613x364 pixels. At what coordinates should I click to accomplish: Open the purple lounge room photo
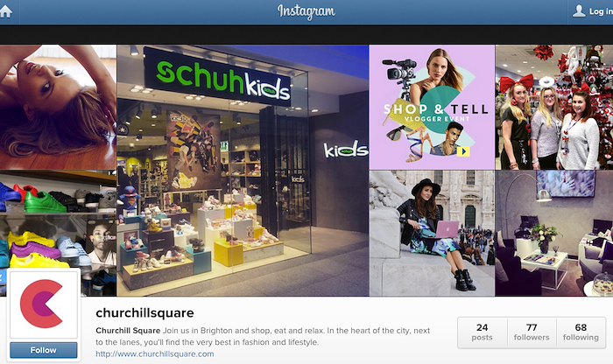point(554,233)
